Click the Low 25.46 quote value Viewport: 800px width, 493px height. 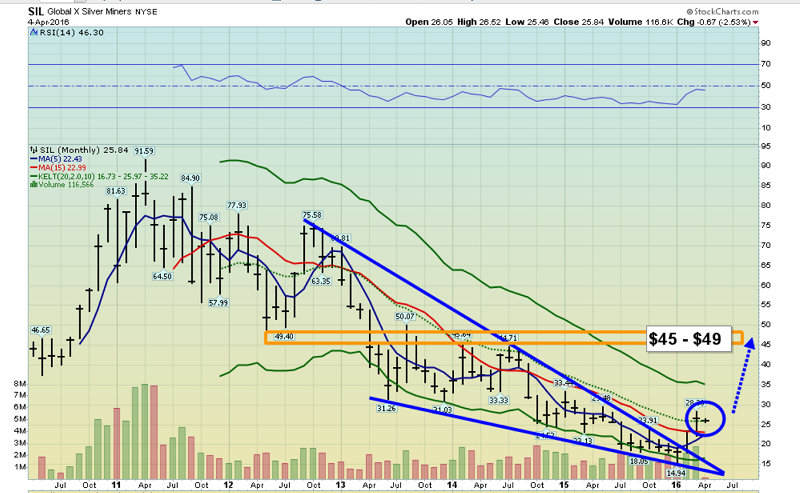pos(527,22)
